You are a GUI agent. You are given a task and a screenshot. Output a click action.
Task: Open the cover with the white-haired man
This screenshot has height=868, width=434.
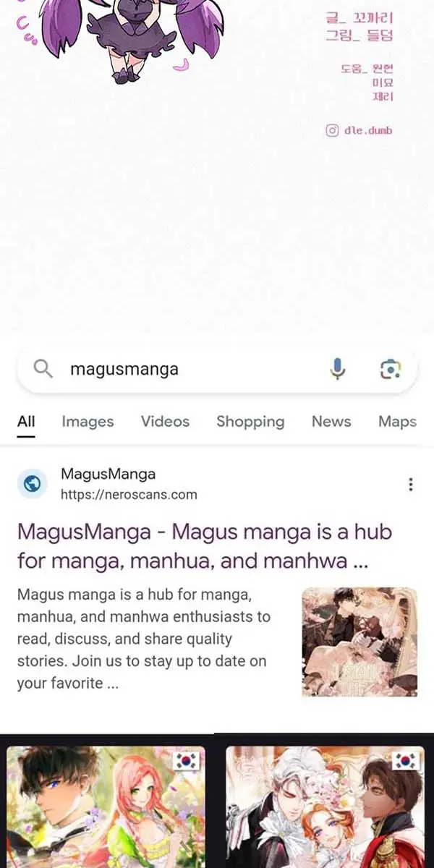pyautogui.click(x=325, y=807)
